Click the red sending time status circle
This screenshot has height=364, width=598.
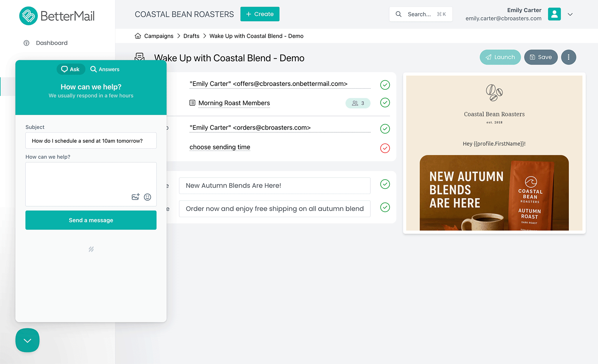pos(385,148)
